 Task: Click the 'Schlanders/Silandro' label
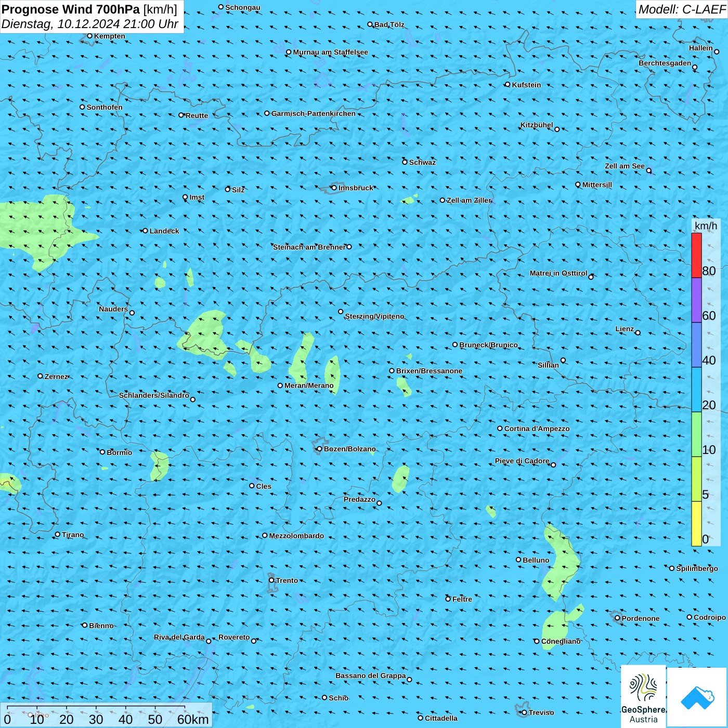(154, 395)
